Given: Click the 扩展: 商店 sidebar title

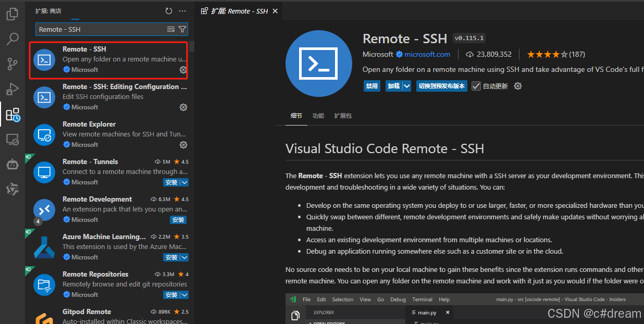Looking at the screenshot, I should [x=48, y=11].
